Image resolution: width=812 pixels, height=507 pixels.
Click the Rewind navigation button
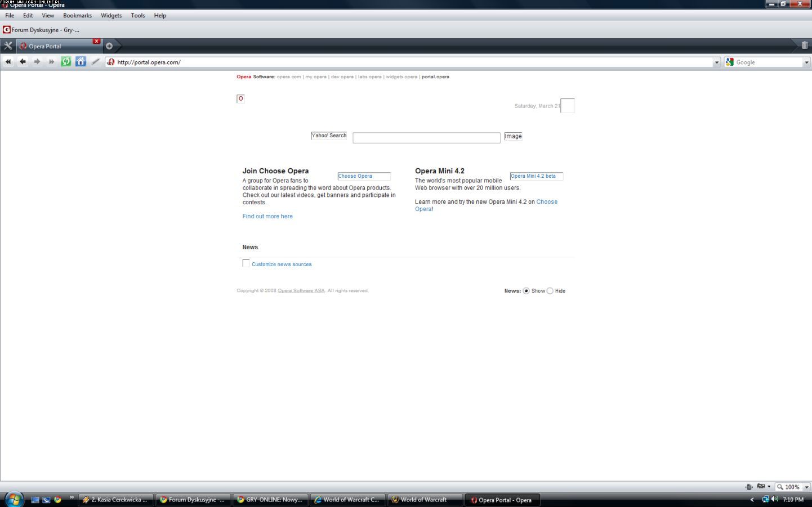click(x=8, y=62)
